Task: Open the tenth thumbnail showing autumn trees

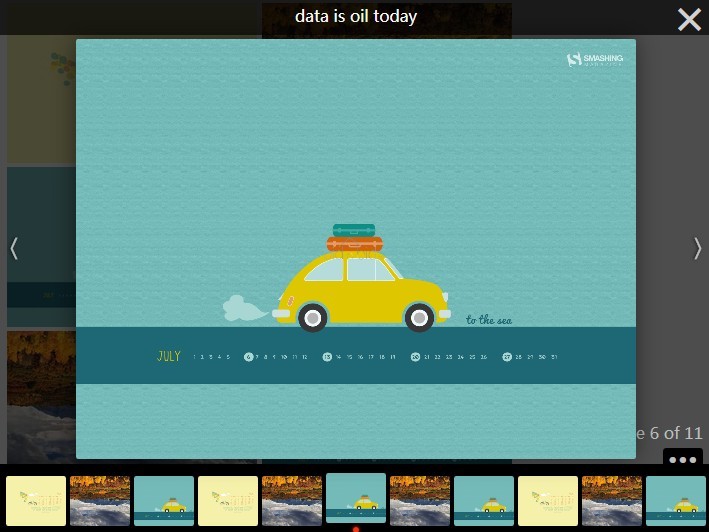Action: point(612,501)
